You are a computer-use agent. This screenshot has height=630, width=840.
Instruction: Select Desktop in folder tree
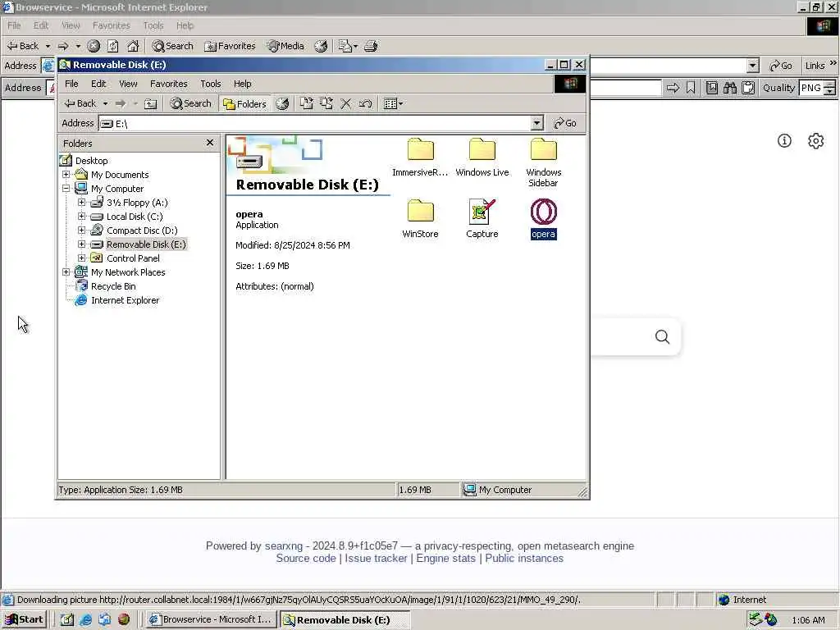[x=91, y=161]
